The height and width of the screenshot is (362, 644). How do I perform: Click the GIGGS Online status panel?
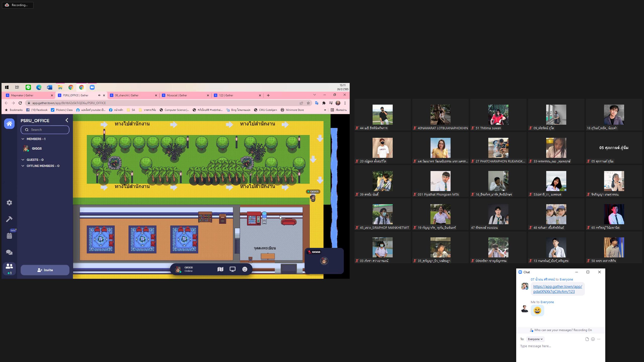pyautogui.click(x=189, y=269)
